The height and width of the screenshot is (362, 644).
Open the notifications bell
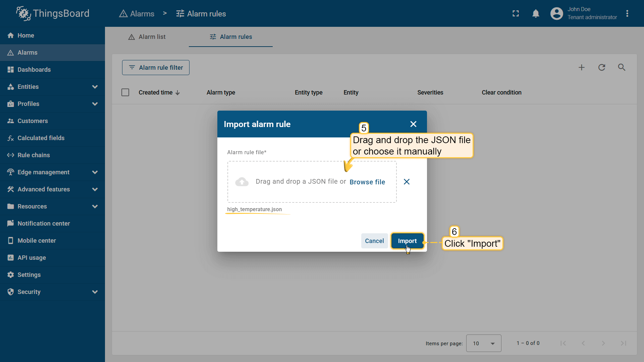point(536,13)
